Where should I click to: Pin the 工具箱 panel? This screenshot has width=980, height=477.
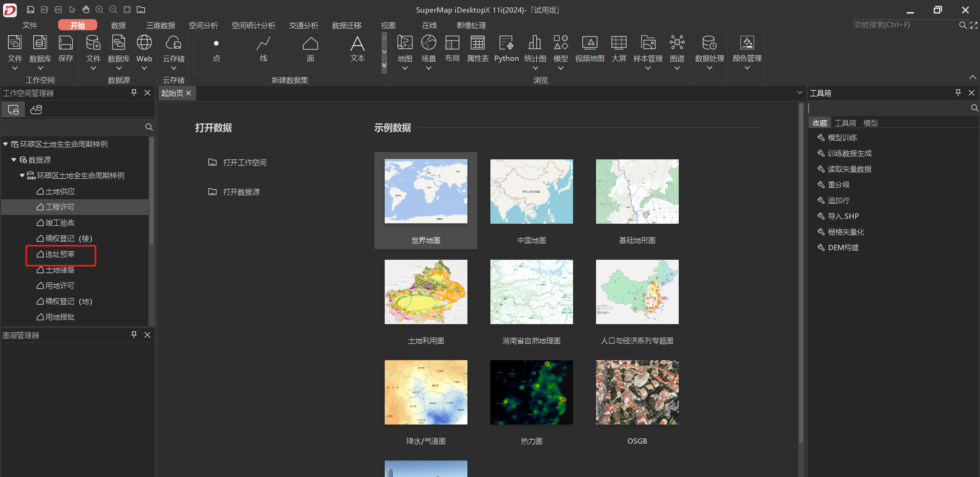pyautogui.click(x=958, y=93)
